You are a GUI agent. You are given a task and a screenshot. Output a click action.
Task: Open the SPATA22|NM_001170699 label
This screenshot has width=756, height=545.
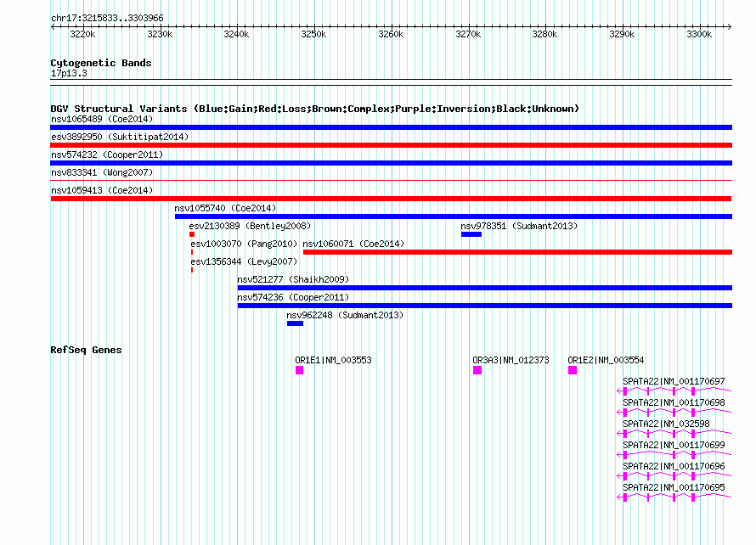point(674,445)
